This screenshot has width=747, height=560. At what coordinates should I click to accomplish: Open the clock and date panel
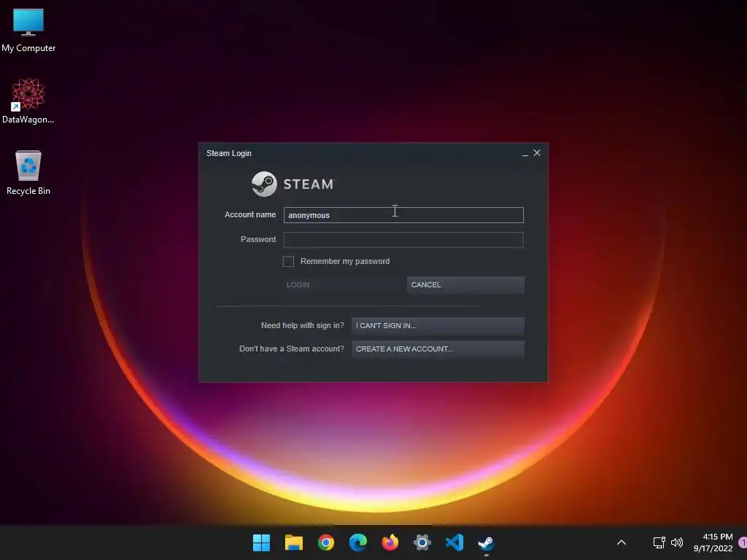pyautogui.click(x=713, y=542)
